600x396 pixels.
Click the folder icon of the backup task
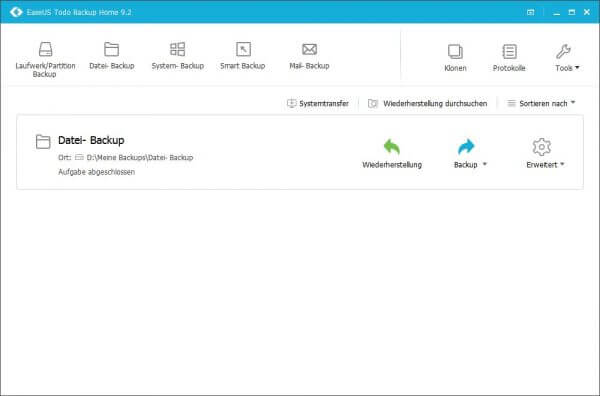pyautogui.click(x=43, y=142)
